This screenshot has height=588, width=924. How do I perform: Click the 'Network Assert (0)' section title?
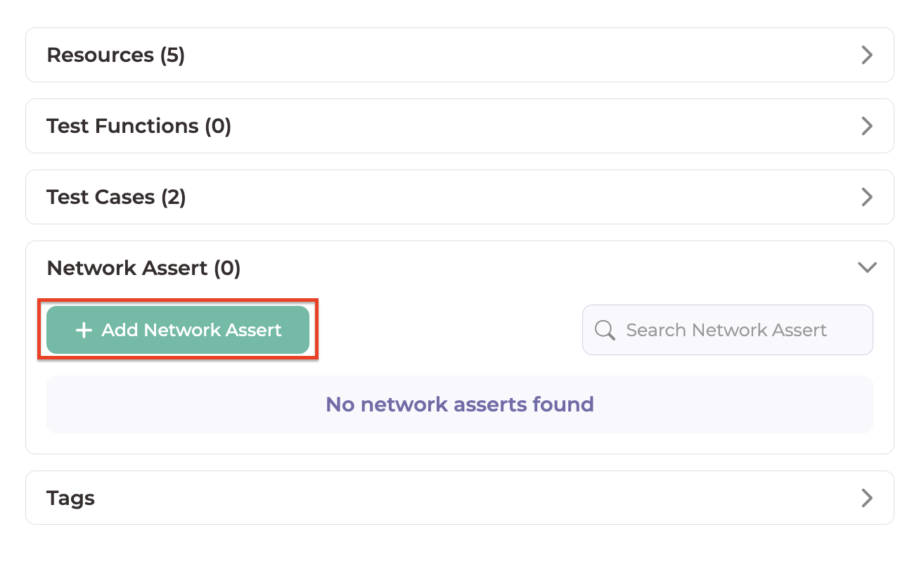pyautogui.click(x=143, y=268)
